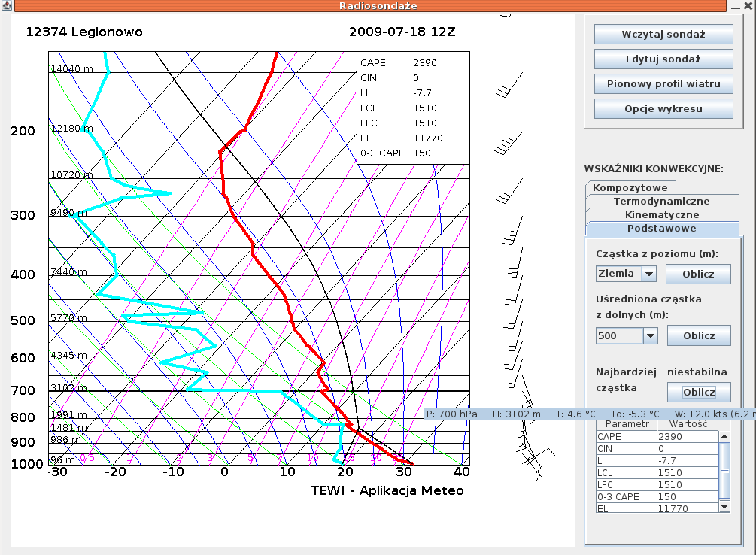Click the TEWI - Aplikacja Meteo caption

point(387,490)
